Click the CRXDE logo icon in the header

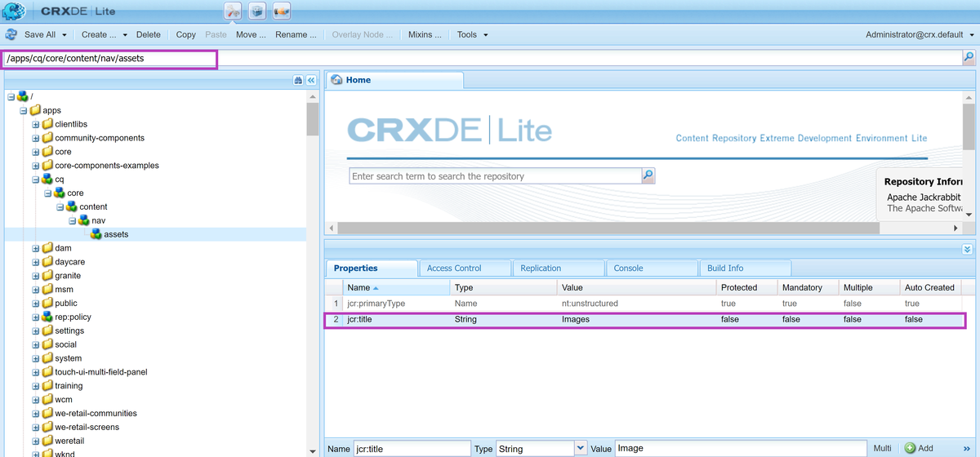[14, 11]
